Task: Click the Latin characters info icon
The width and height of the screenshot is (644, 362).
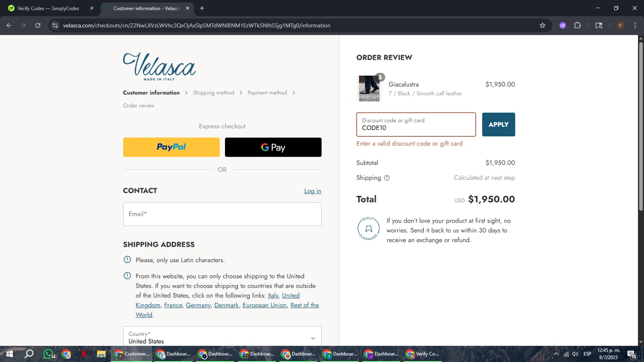Action: point(127,259)
